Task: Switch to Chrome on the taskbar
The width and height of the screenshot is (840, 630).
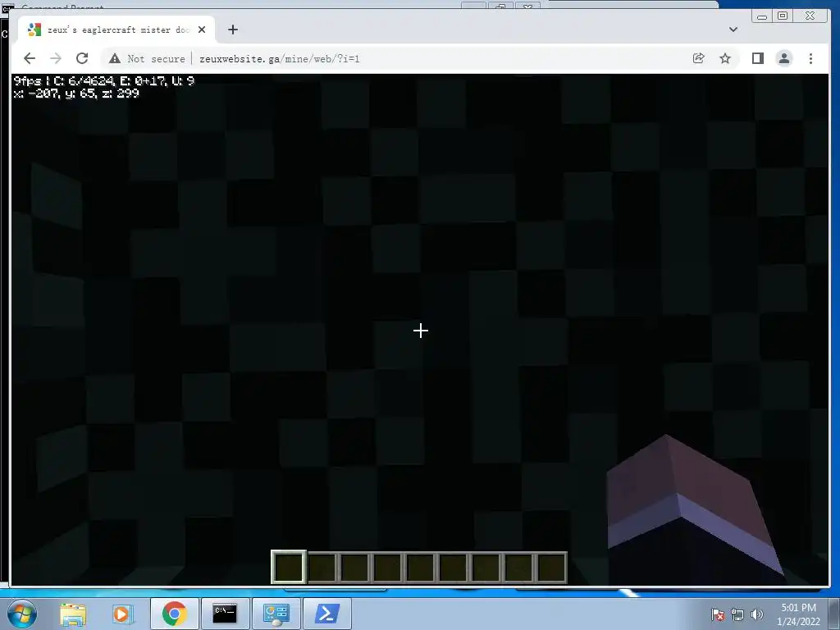Action: pos(174,614)
